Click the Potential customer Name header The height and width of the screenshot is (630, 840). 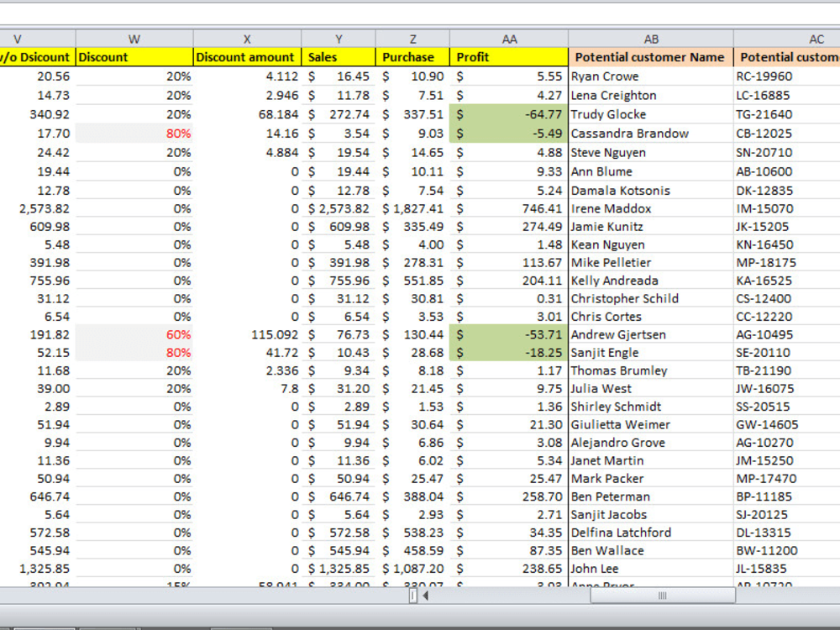click(x=651, y=57)
